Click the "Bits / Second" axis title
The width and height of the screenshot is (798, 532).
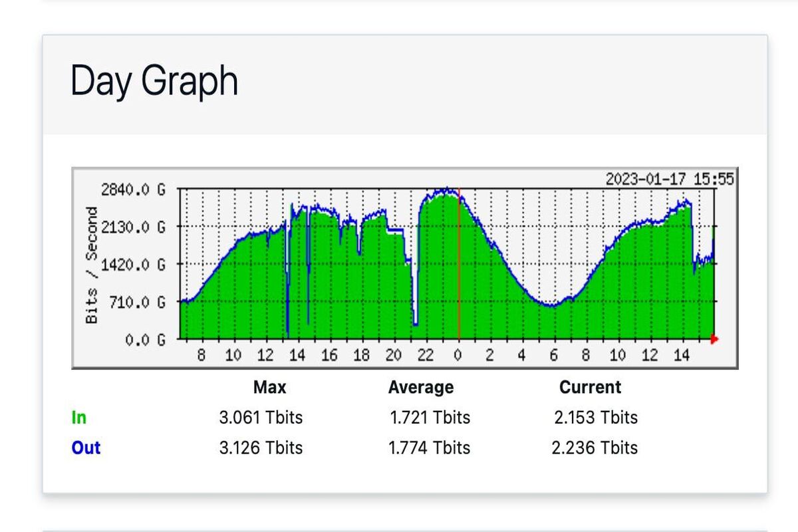point(92,265)
